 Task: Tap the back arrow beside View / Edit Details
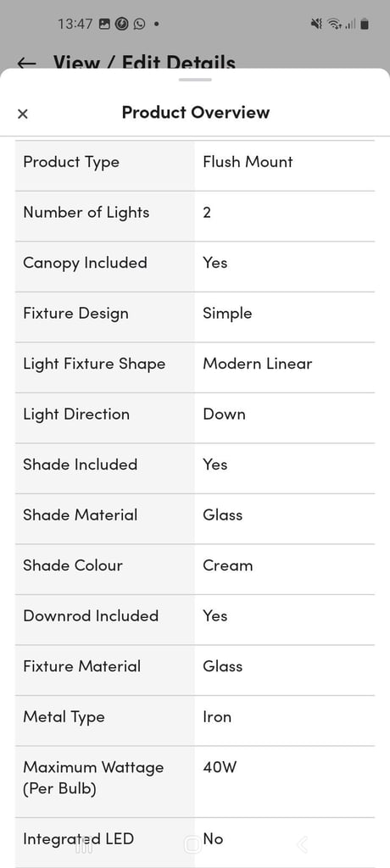tap(26, 63)
